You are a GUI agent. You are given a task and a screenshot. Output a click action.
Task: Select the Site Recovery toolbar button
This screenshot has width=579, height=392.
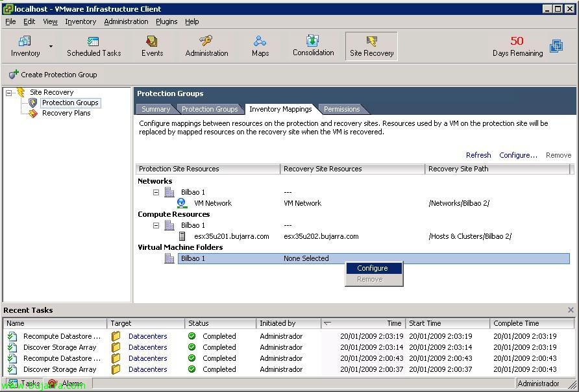point(371,46)
